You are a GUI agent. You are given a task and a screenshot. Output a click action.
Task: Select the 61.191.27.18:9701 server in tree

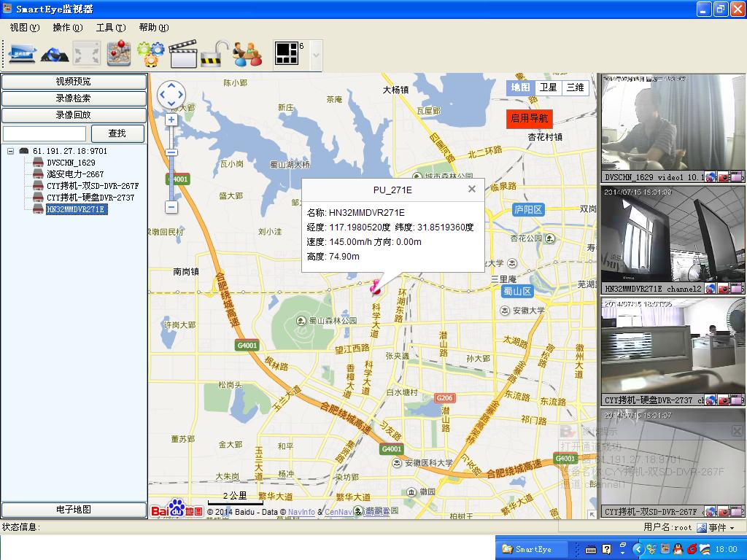70,151
